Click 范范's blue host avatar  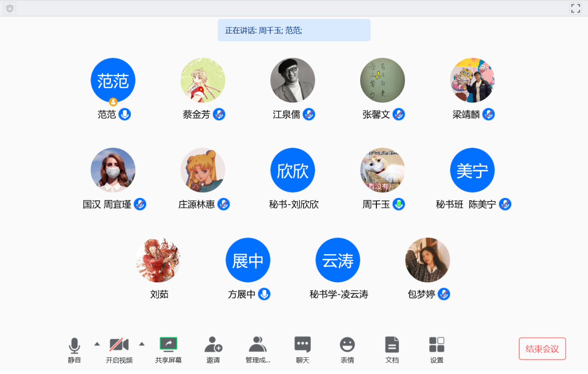tap(113, 80)
